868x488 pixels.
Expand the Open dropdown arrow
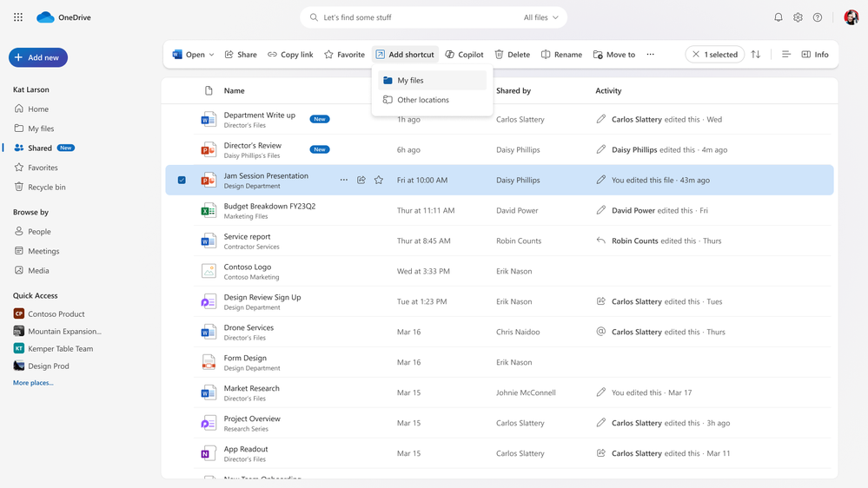point(212,55)
